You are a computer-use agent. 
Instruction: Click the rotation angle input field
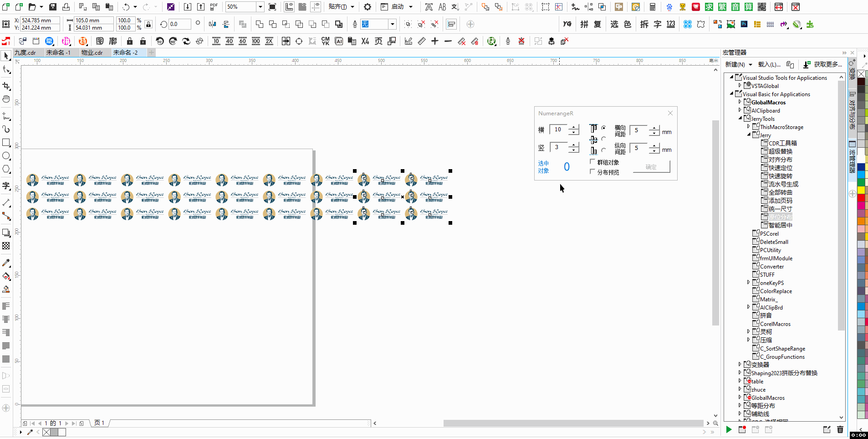179,24
